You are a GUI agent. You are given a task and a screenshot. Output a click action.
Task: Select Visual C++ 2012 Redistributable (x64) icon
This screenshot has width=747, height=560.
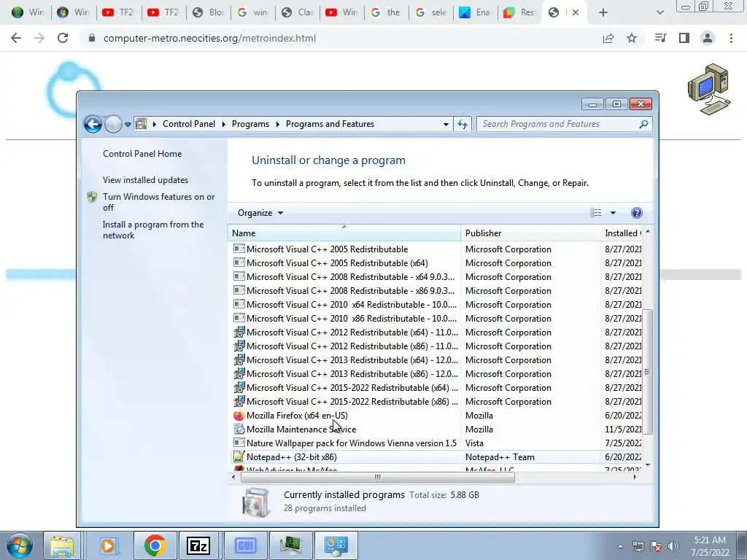(239, 332)
